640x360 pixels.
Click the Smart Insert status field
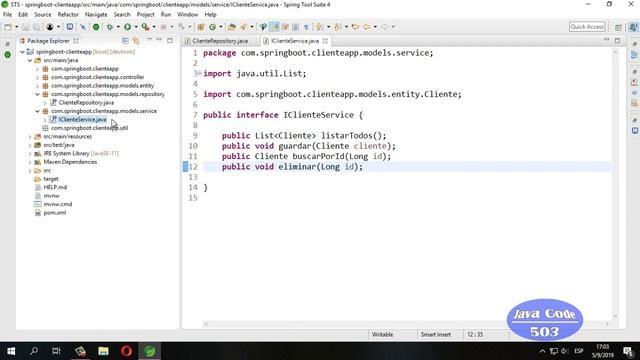tap(436, 334)
